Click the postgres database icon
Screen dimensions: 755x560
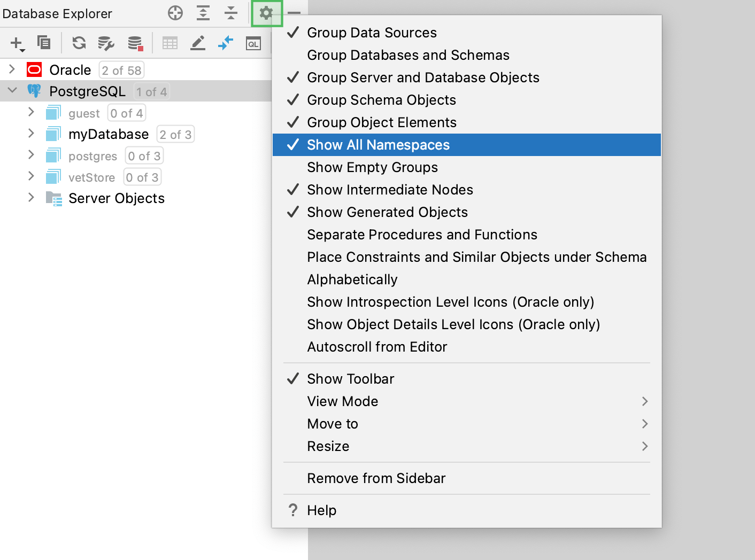[53, 155]
